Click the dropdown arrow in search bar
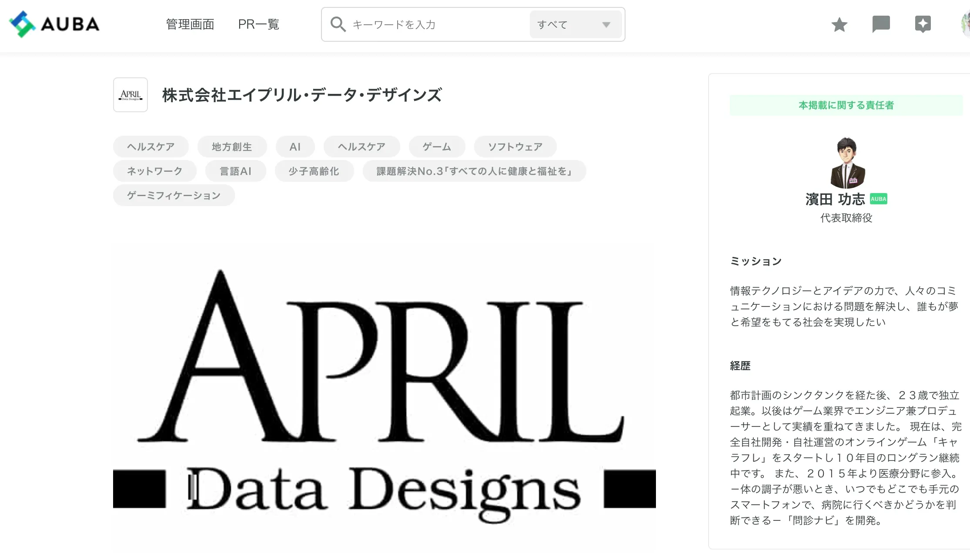The image size is (970, 560). [x=606, y=25]
